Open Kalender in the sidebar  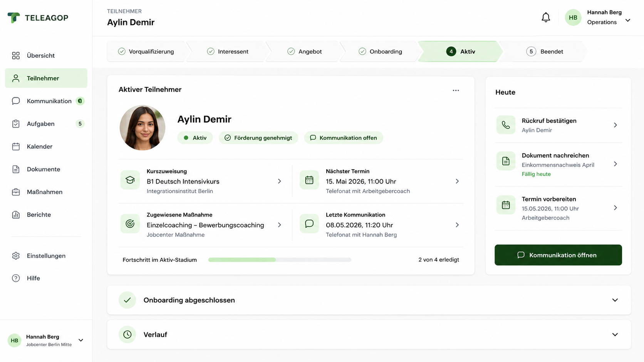click(x=46, y=147)
